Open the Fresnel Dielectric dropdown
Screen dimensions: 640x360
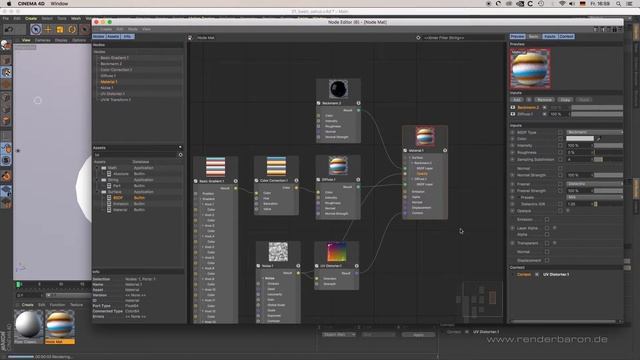point(595,184)
